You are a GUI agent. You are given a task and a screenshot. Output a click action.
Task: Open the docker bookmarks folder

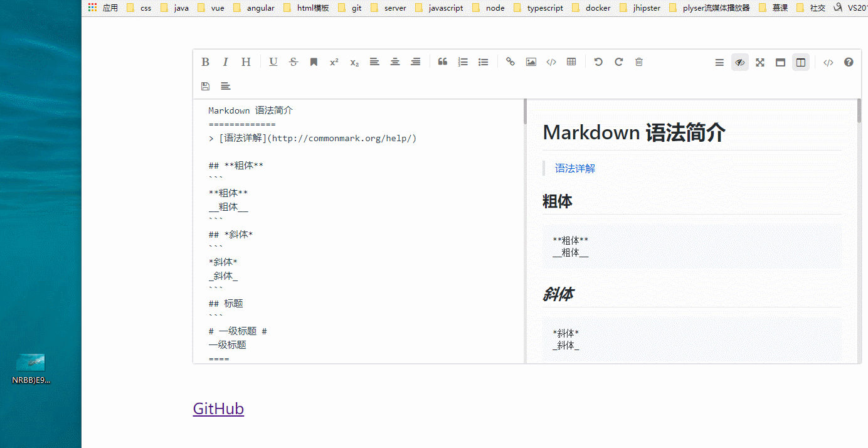pyautogui.click(x=591, y=8)
